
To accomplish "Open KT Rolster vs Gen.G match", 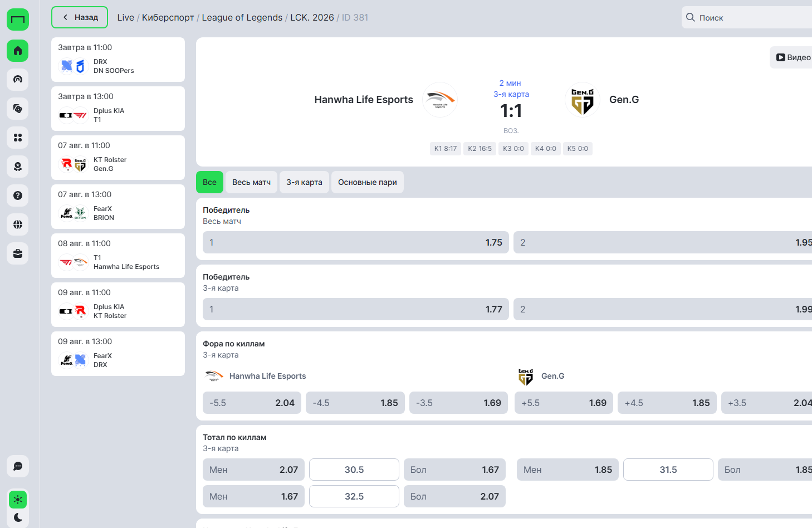I will click(118, 158).
